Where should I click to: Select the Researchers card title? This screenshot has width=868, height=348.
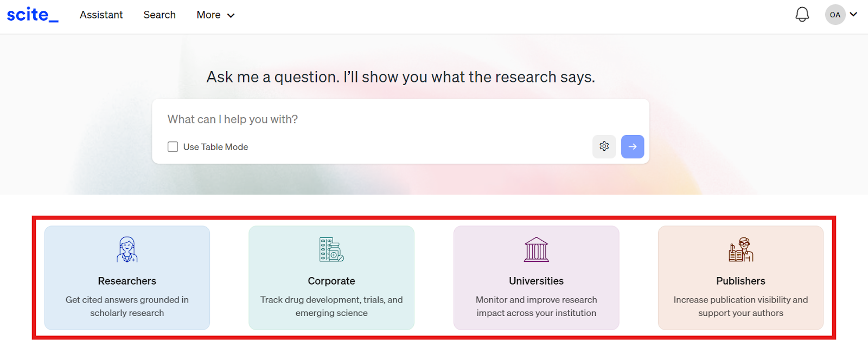pos(127,281)
